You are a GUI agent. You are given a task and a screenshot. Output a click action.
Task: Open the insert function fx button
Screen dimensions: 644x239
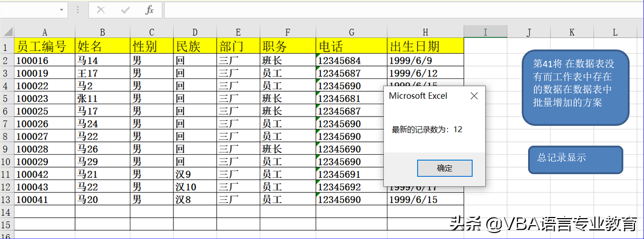tap(150, 10)
